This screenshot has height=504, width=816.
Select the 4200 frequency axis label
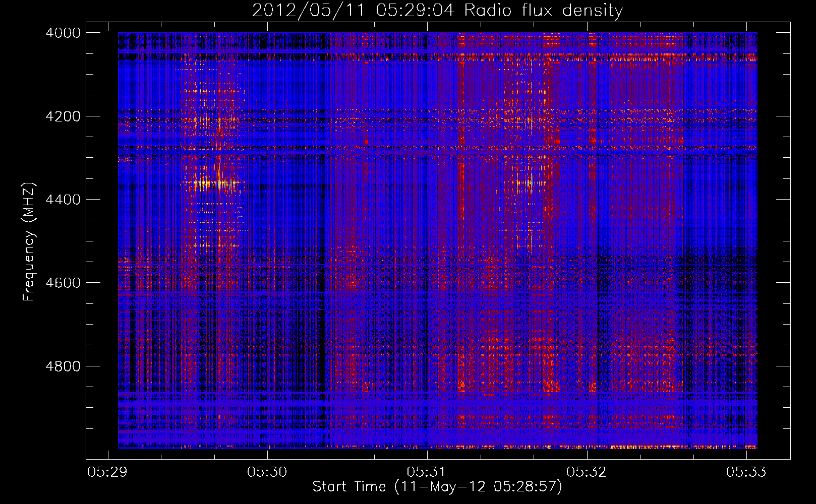coord(63,116)
